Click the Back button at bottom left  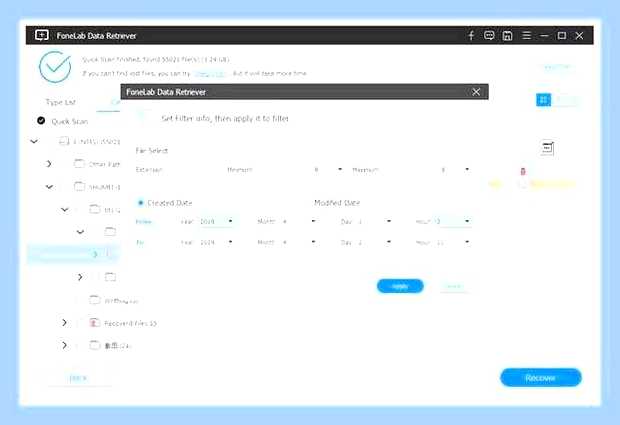78,378
